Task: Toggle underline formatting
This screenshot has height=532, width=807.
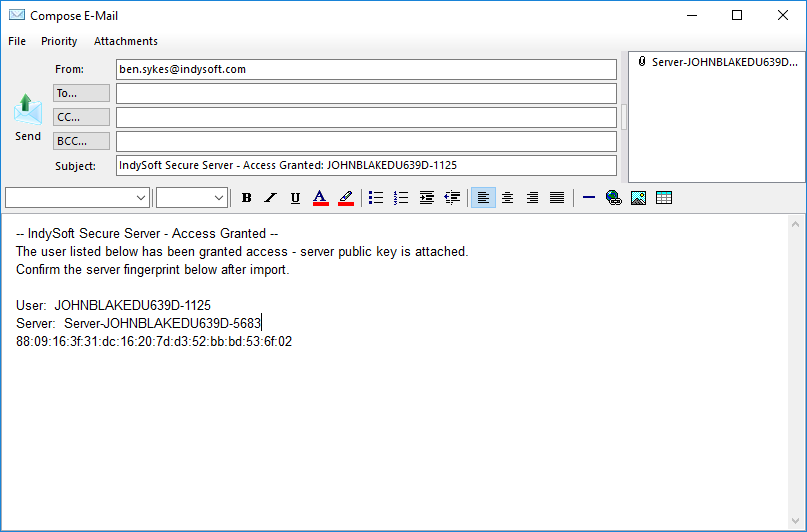Action: (295, 198)
